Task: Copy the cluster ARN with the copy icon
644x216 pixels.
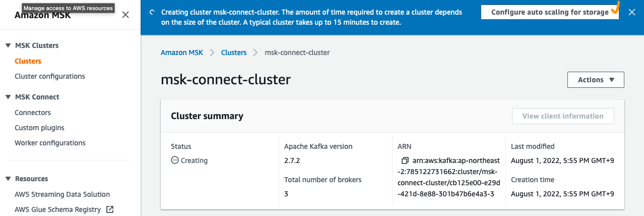Action: tap(404, 160)
